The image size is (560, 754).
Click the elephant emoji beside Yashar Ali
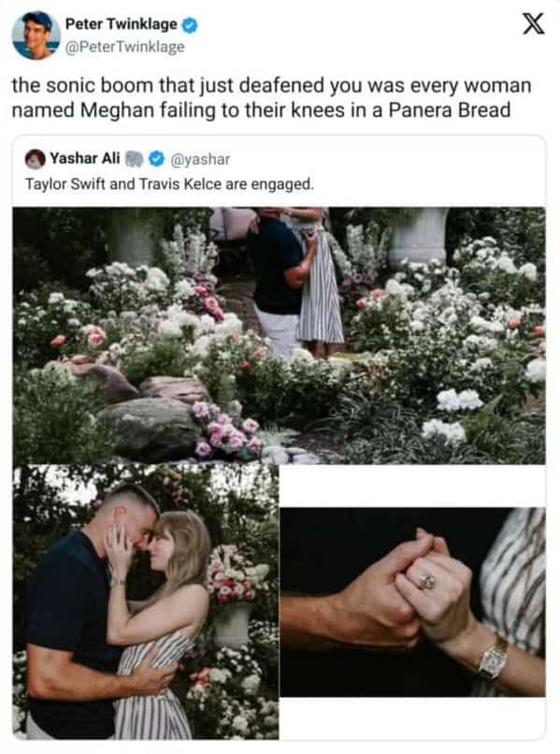tap(135, 159)
